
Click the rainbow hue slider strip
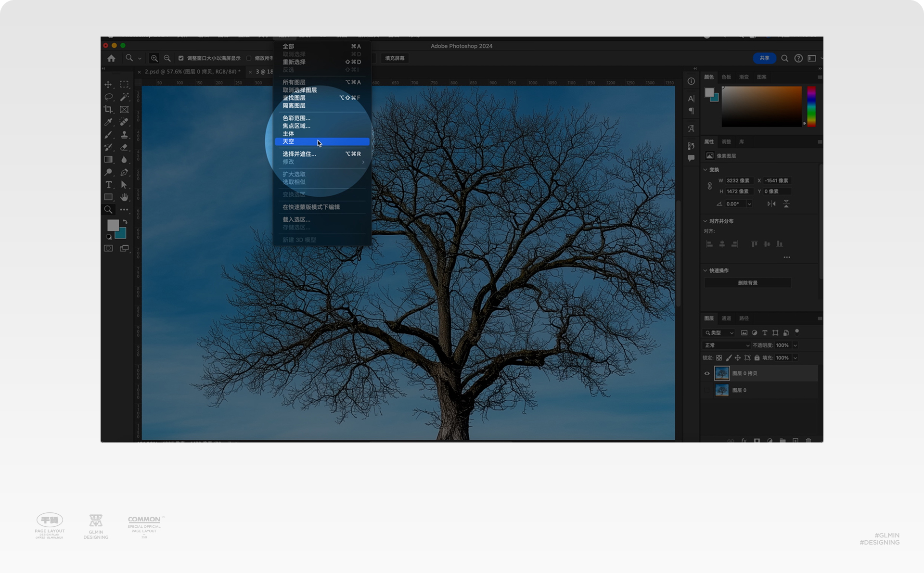tap(811, 106)
